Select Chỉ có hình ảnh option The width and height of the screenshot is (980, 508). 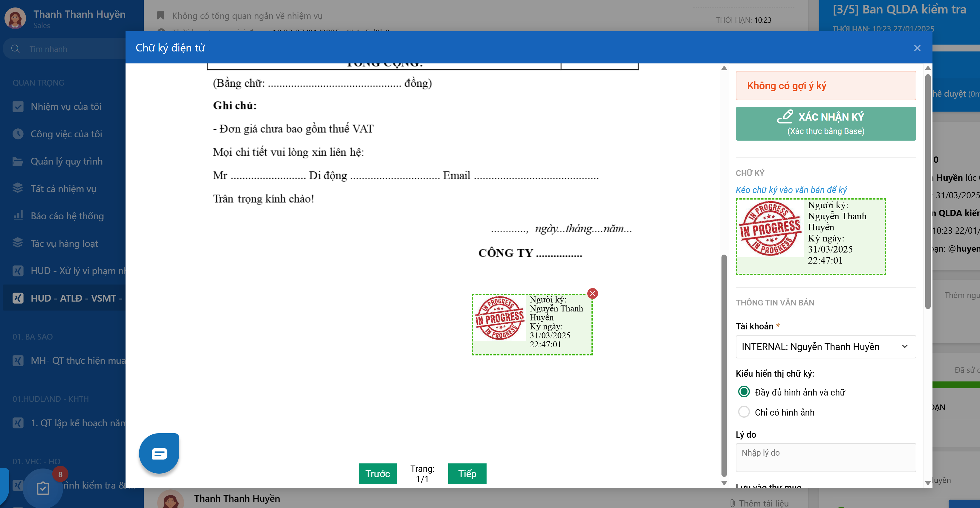[744, 412]
